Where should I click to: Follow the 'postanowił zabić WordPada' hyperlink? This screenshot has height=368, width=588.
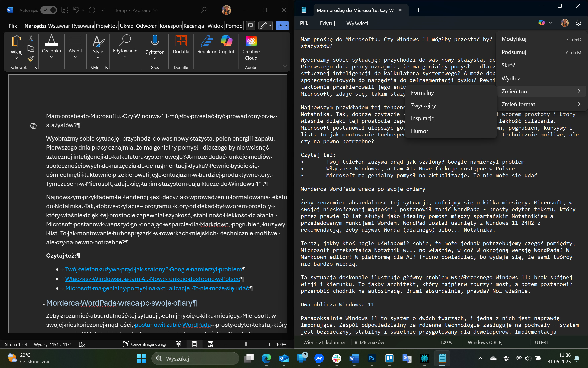coord(173,325)
